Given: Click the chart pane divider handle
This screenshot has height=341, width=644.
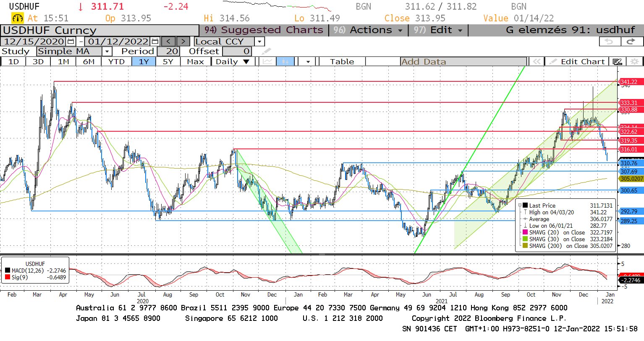Looking at the screenshot, I should pyautogui.click(x=322, y=254).
